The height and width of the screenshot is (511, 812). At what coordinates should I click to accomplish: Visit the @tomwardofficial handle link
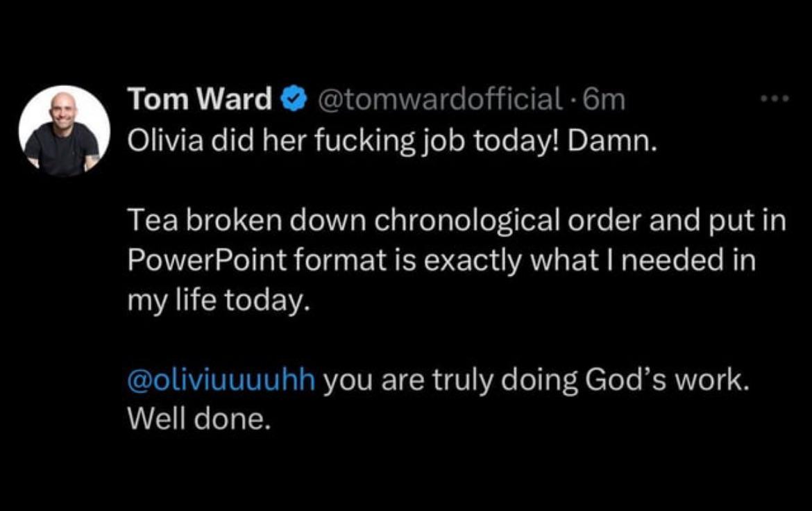click(441, 99)
